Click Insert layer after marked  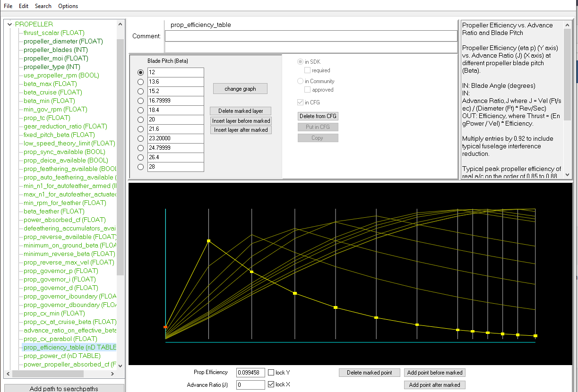click(x=241, y=130)
